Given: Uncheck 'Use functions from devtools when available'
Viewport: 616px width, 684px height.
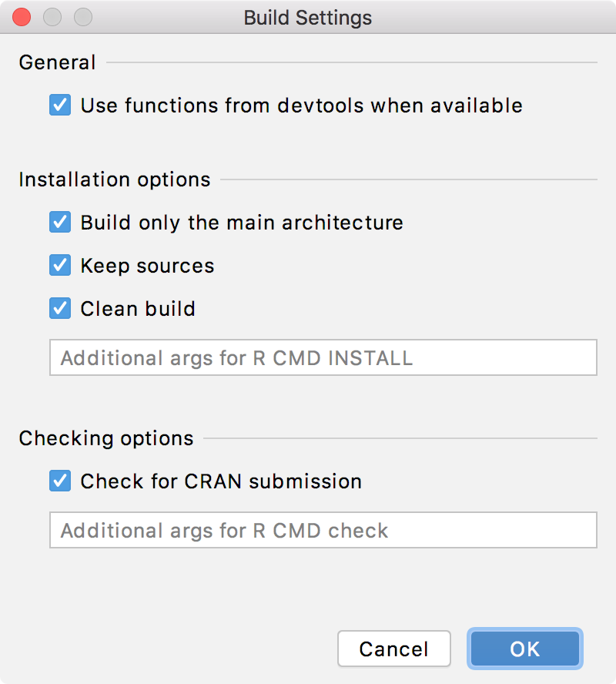Looking at the screenshot, I should (60, 106).
